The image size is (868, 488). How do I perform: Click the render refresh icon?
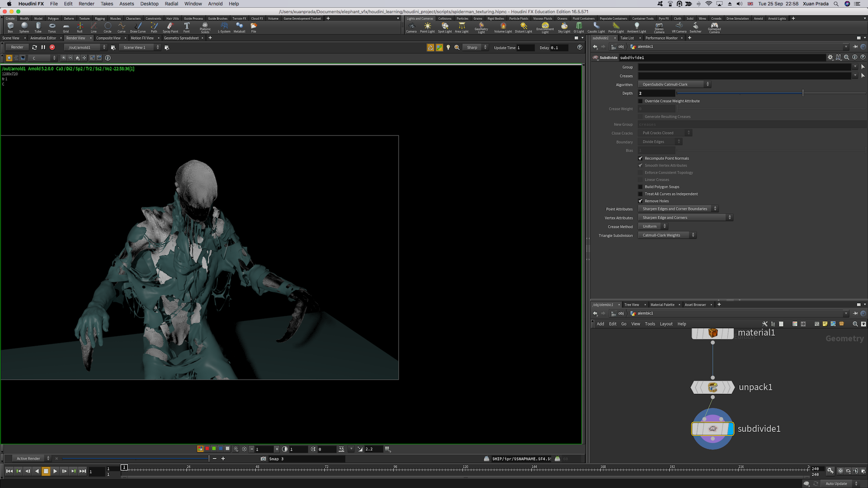click(34, 47)
